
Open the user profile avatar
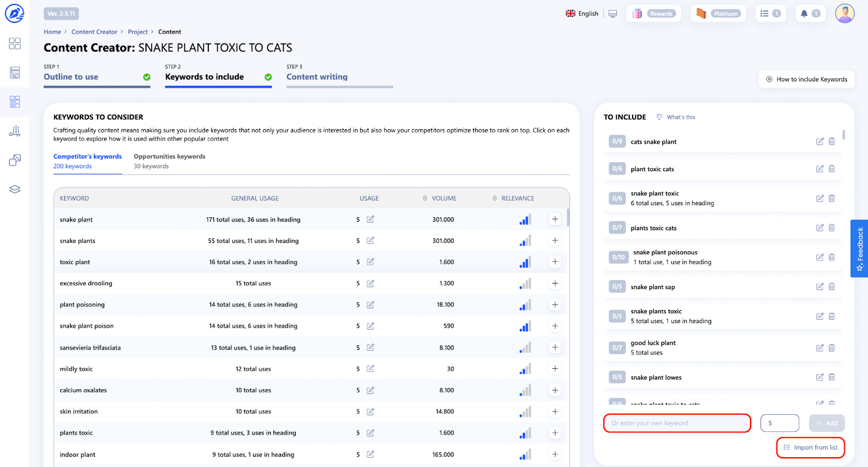[x=845, y=14]
